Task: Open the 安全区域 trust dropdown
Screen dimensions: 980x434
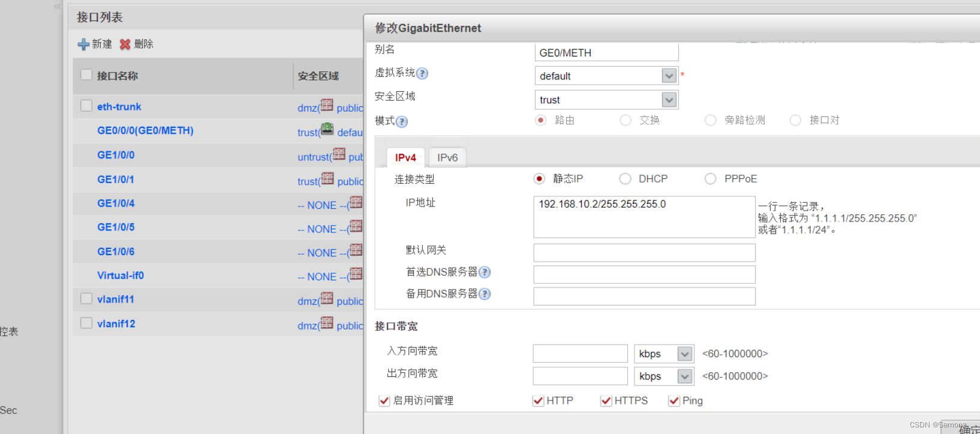Action: [x=669, y=100]
